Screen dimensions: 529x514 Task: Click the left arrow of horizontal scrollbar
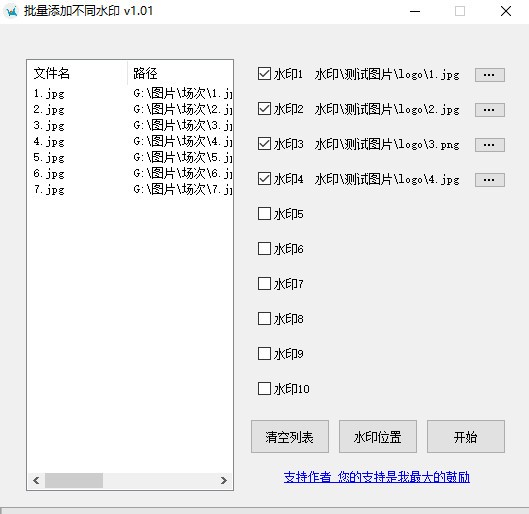[x=36, y=480]
